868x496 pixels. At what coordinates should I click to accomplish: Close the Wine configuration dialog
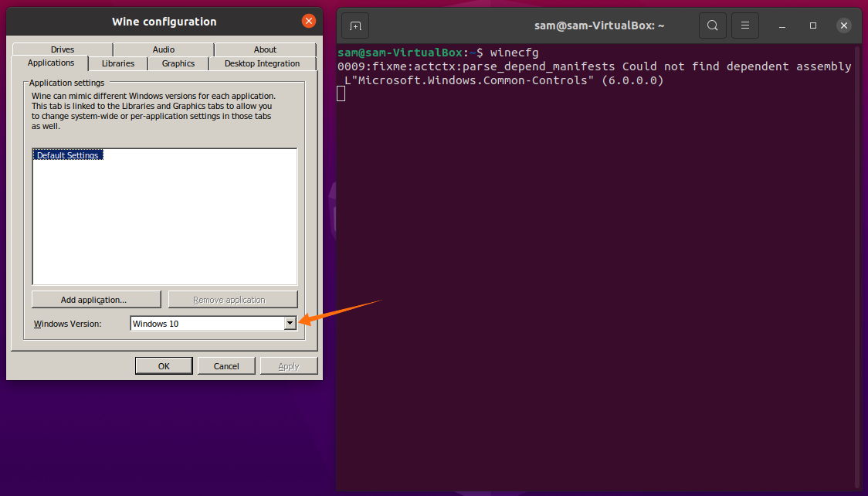point(309,21)
